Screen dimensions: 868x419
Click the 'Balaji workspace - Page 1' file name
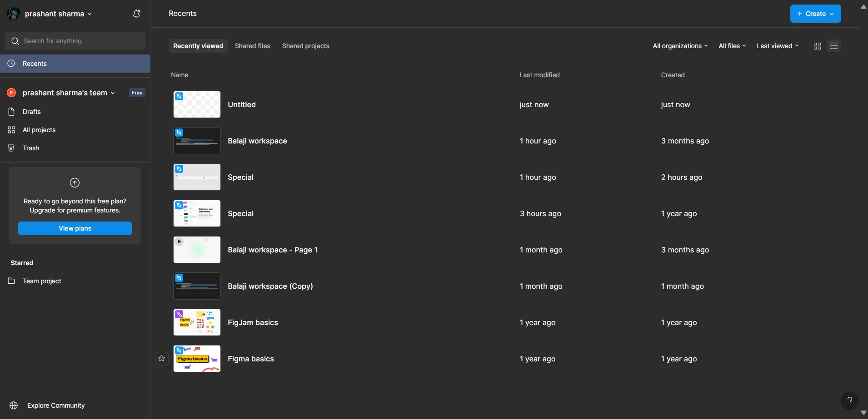tap(273, 250)
